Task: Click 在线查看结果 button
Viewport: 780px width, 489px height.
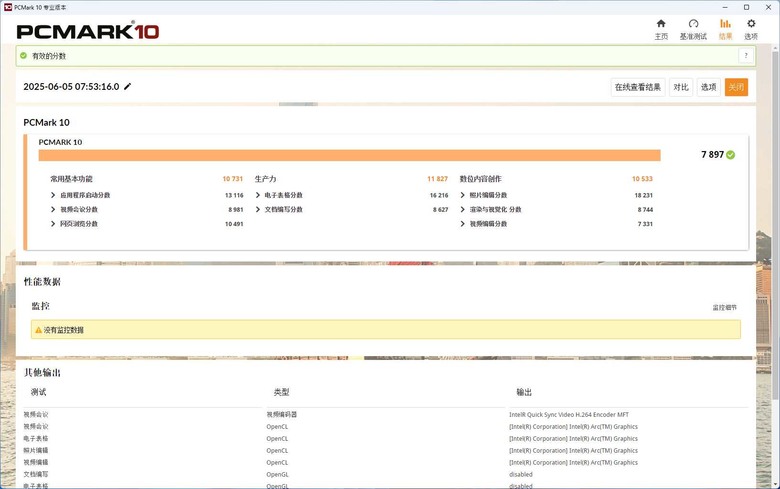Action: (638, 87)
